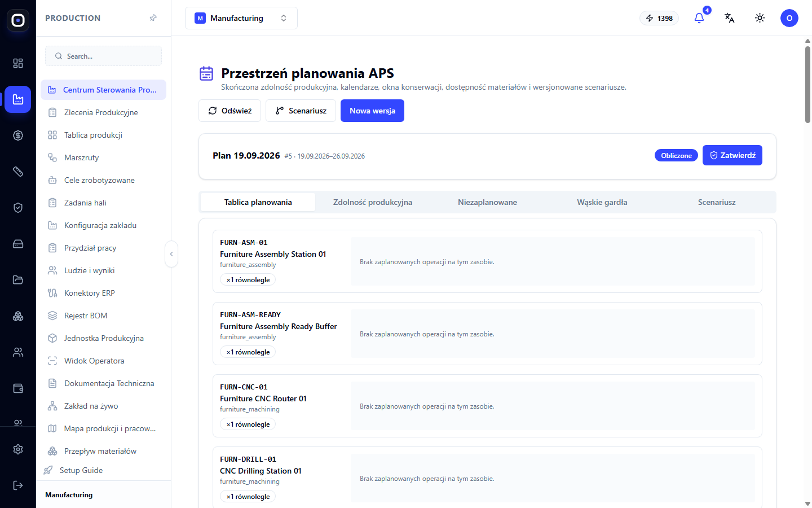Screen dimensions: 812x508
Task: Pin the Production sidebar
Action: click(x=153, y=18)
